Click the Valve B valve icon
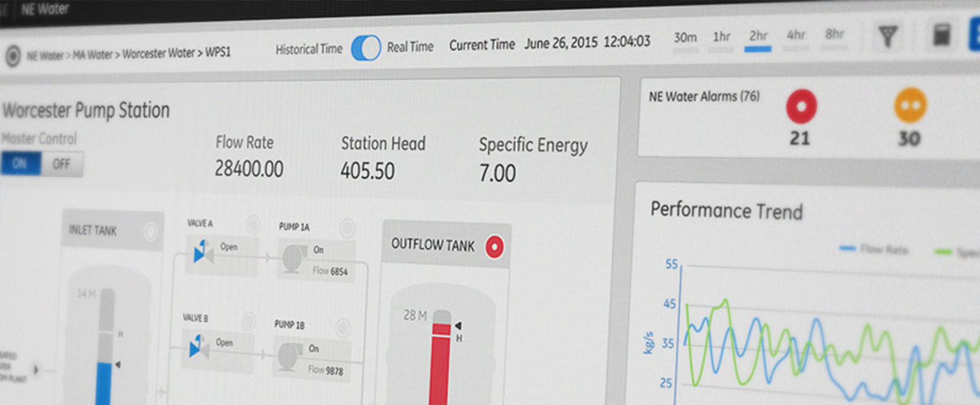 coord(198,346)
